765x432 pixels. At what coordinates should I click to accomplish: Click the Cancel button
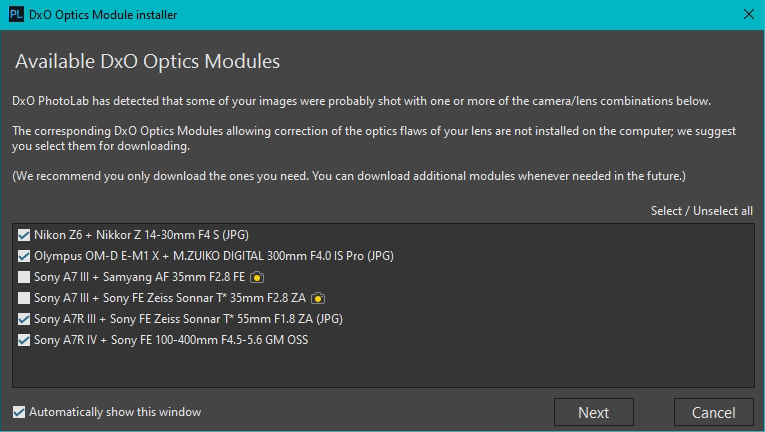point(713,412)
